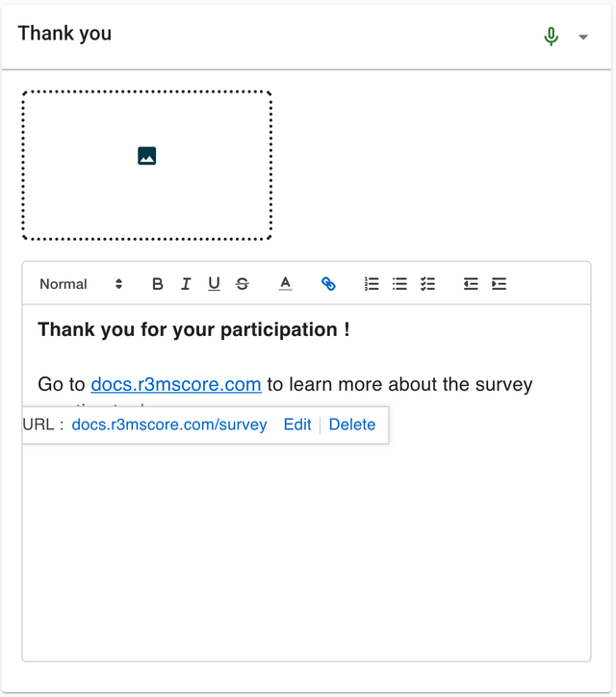Insert a bulleted list

coord(399,284)
